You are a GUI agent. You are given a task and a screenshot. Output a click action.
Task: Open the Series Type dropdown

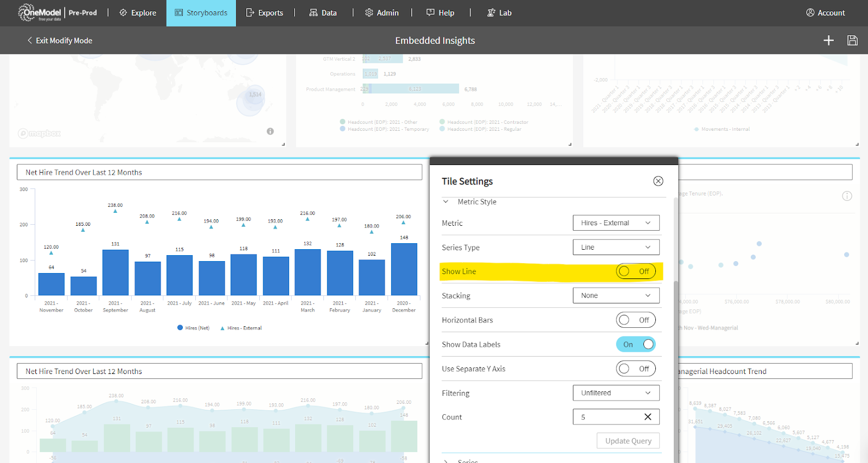pos(616,247)
